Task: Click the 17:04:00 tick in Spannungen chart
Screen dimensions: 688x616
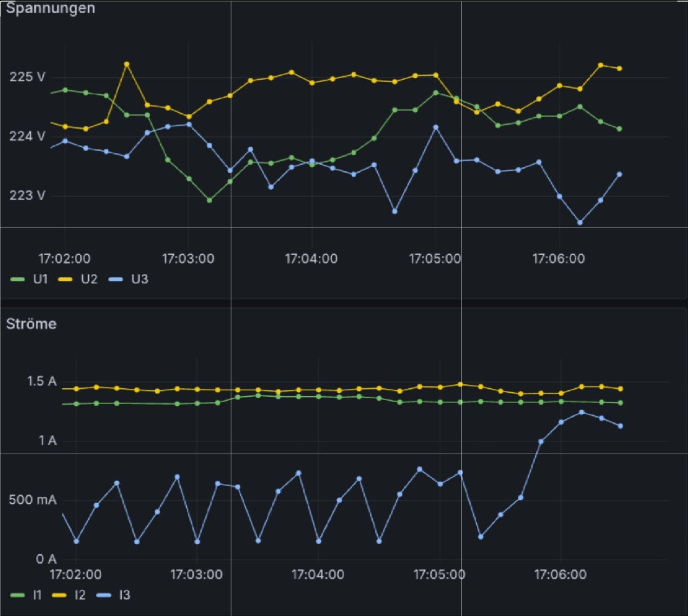Action: click(311, 259)
